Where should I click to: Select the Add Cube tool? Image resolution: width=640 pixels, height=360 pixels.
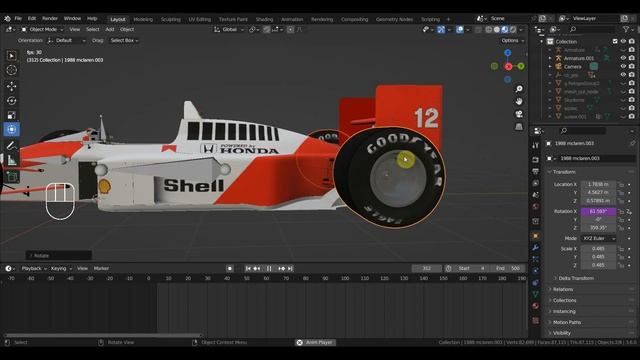click(11, 176)
